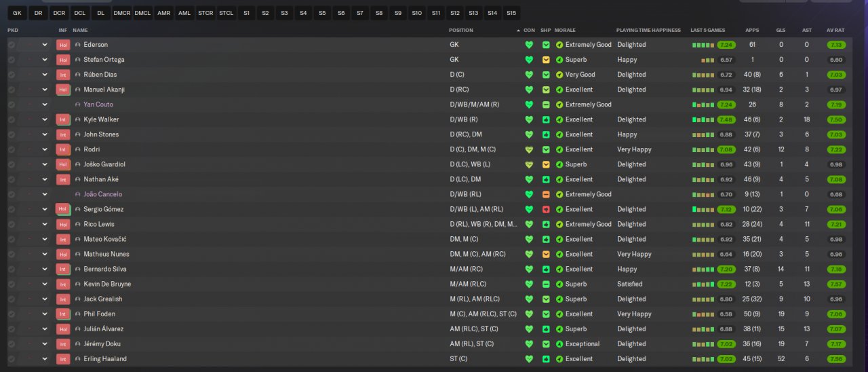This screenshot has height=372, width=868.
Task: Sort the table by the Morale column header
Action: 565,31
